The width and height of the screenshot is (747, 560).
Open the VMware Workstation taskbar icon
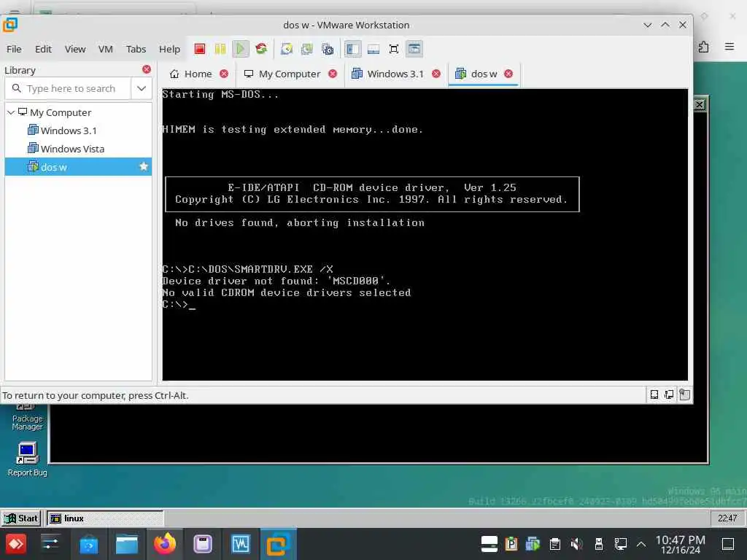[278, 544]
